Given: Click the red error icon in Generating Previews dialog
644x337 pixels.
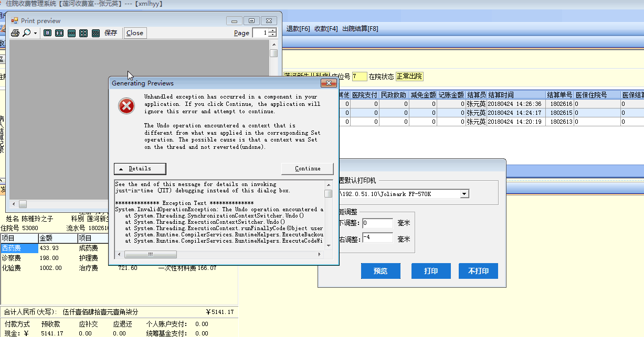Looking at the screenshot, I should [x=126, y=106].
